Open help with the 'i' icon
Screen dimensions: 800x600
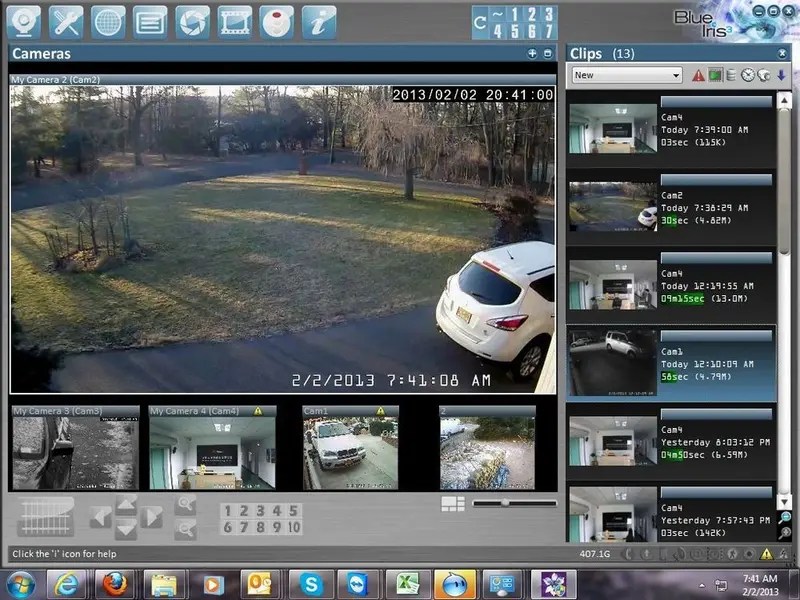pos(319,22)
